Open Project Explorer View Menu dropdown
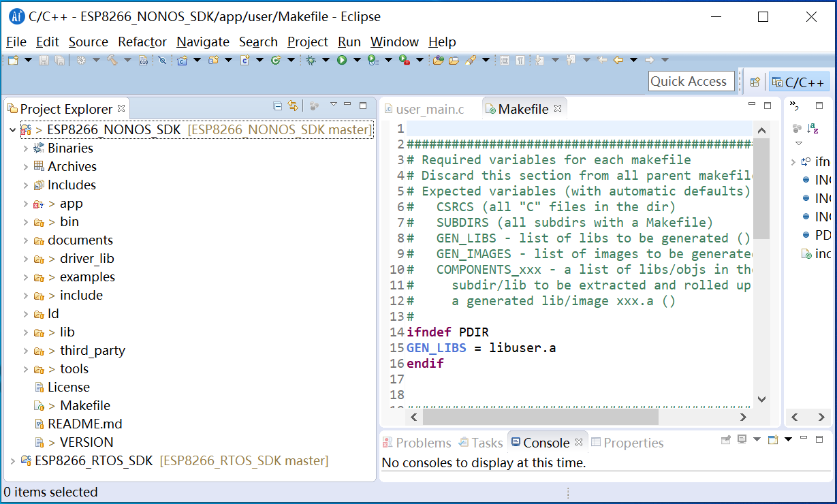 click(333, 104)
